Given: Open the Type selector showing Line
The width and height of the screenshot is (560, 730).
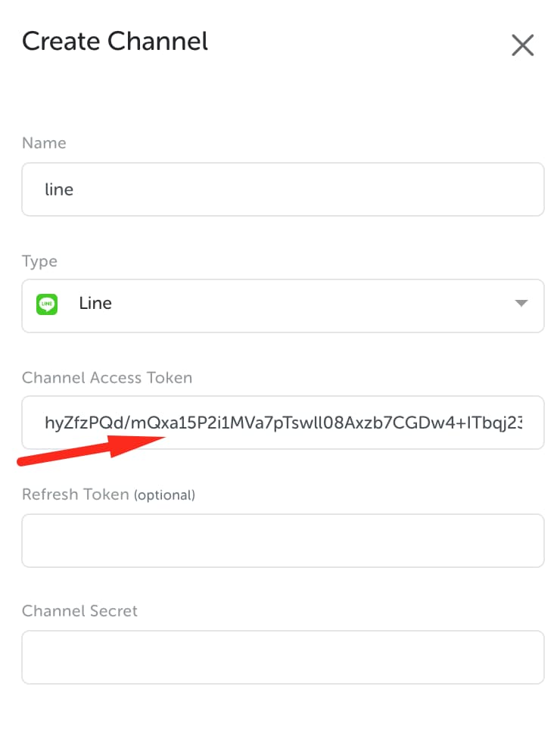Looking at the screenshot, I should pos(282,305).
